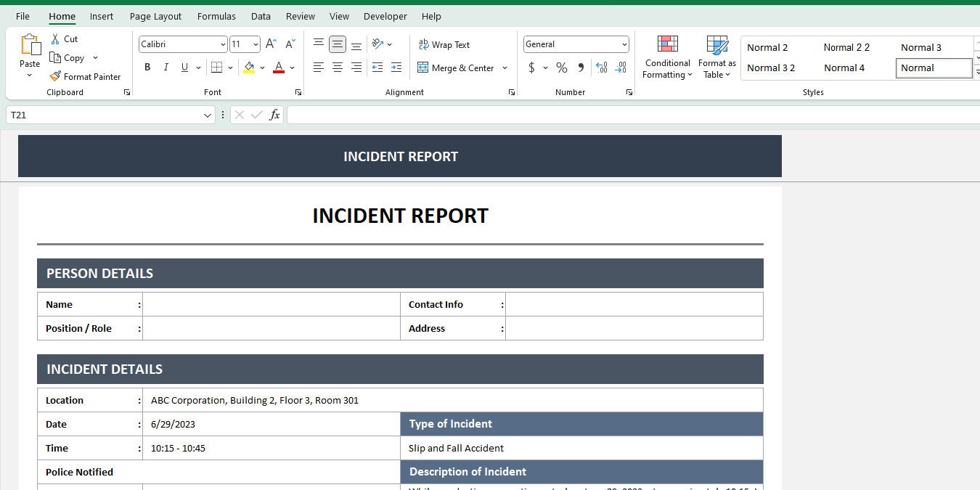Image resolution: width=980 pixels, height=490 pixels.
Task: Toggle underline formatting
Action: click(x=184, y=67)
